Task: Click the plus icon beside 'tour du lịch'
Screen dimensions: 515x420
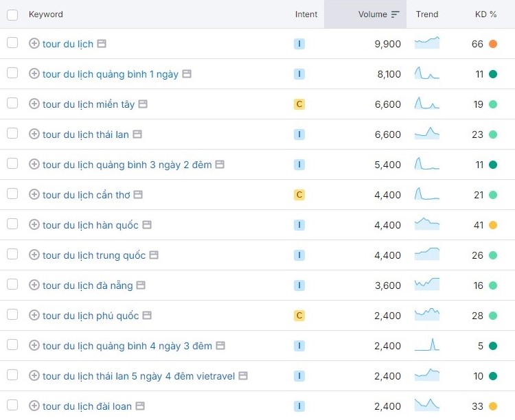Action: click(34, 43)
